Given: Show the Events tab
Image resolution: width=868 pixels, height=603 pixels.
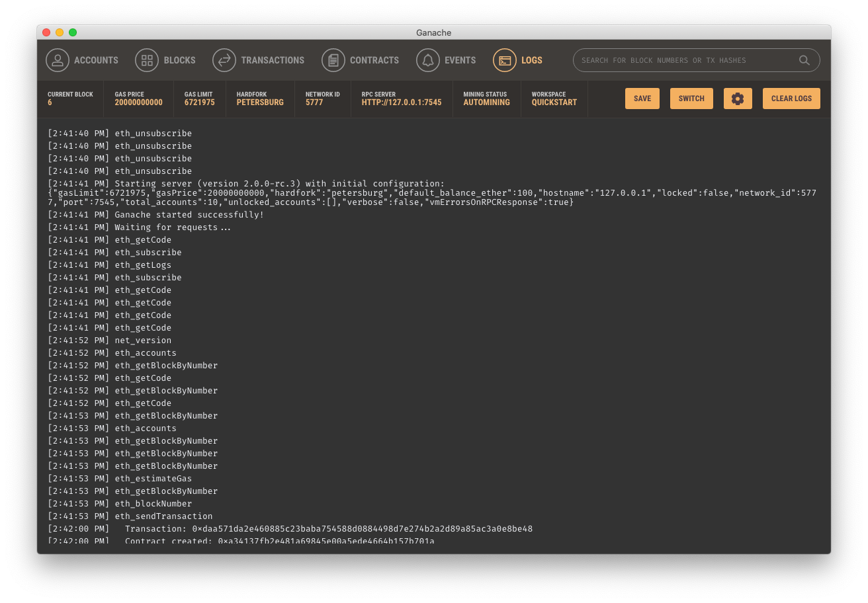Looking at the screenshot, I should click(447, 60).
